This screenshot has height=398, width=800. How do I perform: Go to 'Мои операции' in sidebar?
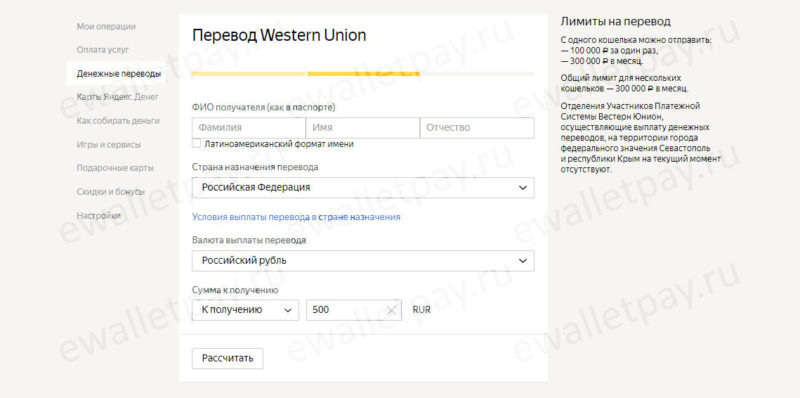(x=106, y=27)
